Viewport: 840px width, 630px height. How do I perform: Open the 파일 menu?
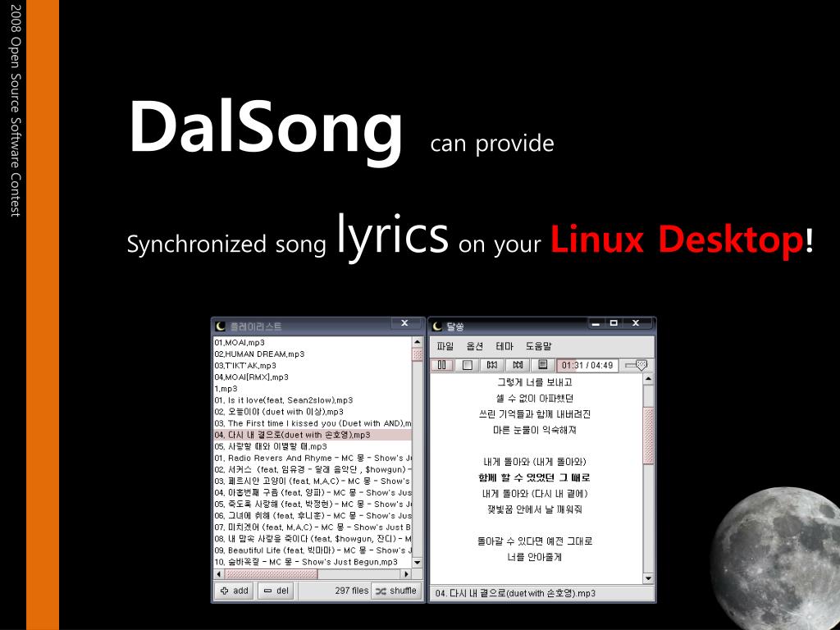445,346
